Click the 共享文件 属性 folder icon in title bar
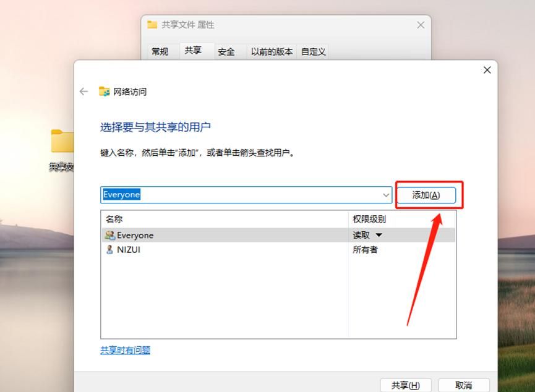The height and width of the screenshot is (392, 535). [152, 25]
